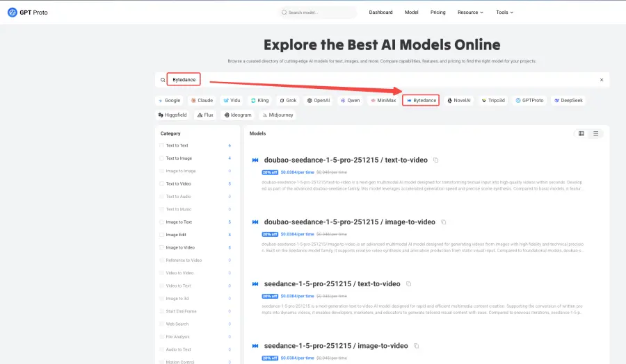The height and width of the screenshot is (364, 626).
Task: Filter by Google provider chip
Action: coord(169,101)
